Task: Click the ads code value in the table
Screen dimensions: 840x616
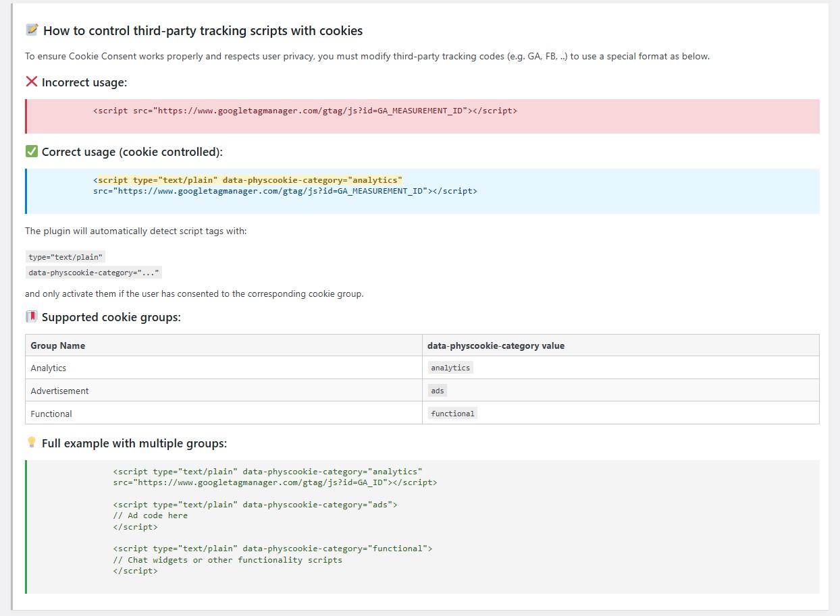Action: coord(438,391)
